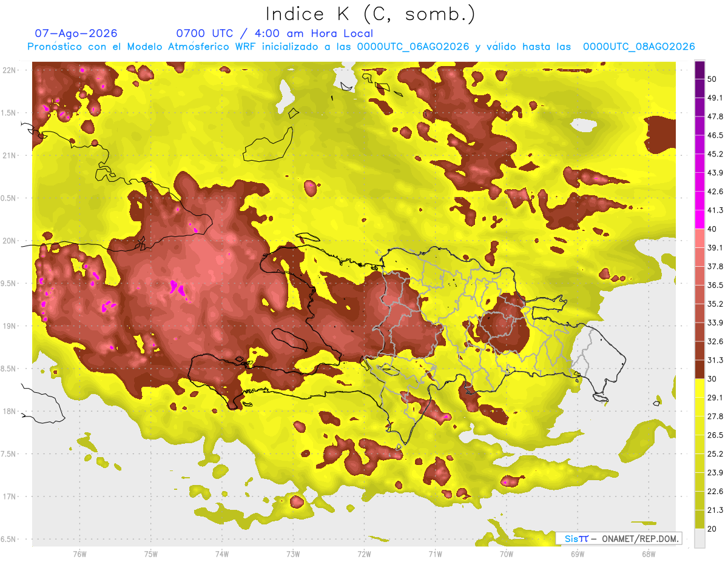Click the legend value '23.9'

point(715,472)
